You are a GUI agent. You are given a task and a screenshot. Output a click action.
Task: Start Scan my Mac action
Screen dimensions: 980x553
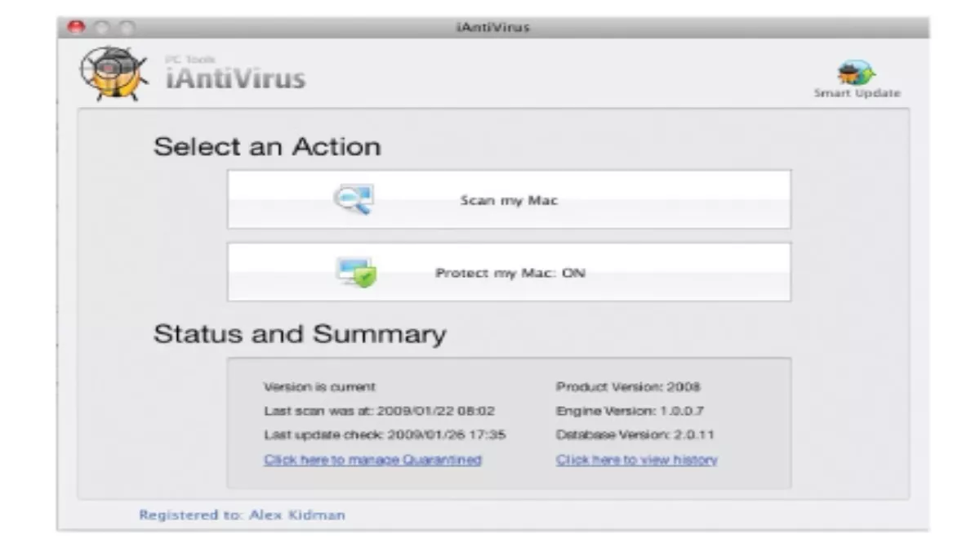tap(509, 199)
